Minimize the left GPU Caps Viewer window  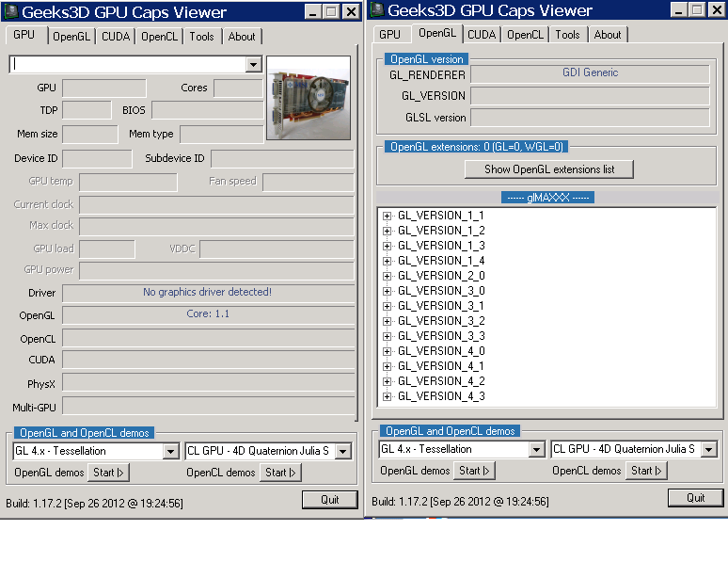[313, 11]
